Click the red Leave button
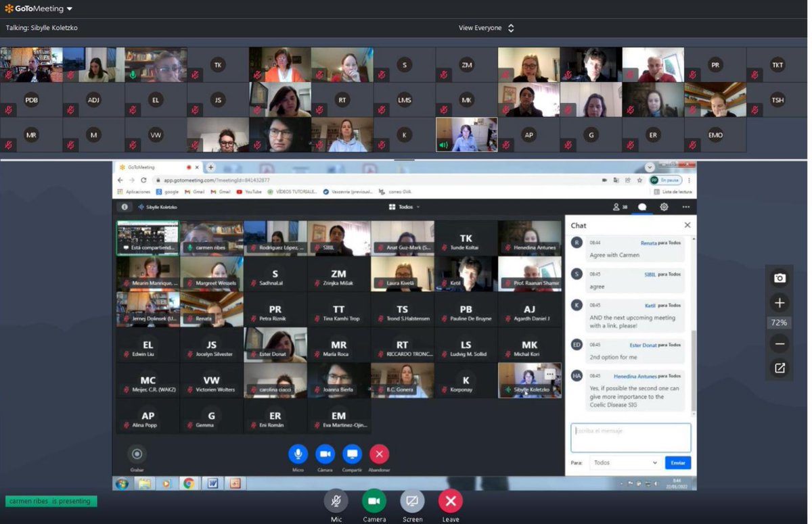Viewport: 812px width, 524px height. point(450,501)
